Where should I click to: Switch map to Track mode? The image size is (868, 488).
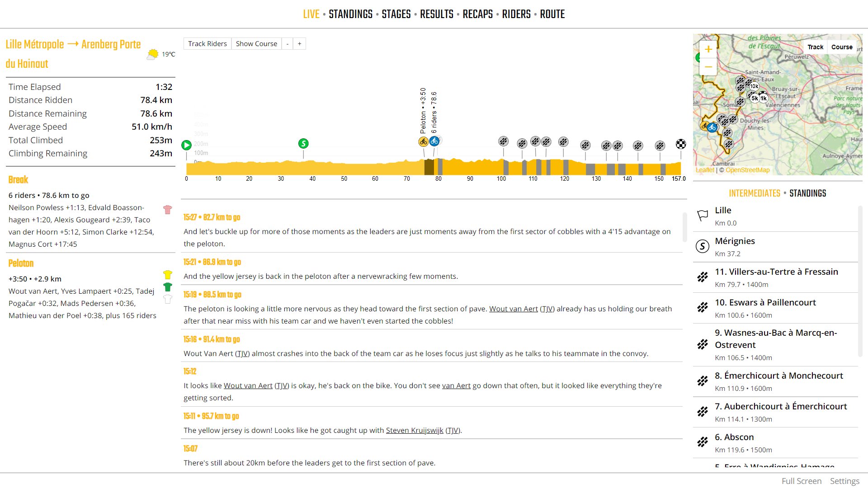click(x=815, y=47)
